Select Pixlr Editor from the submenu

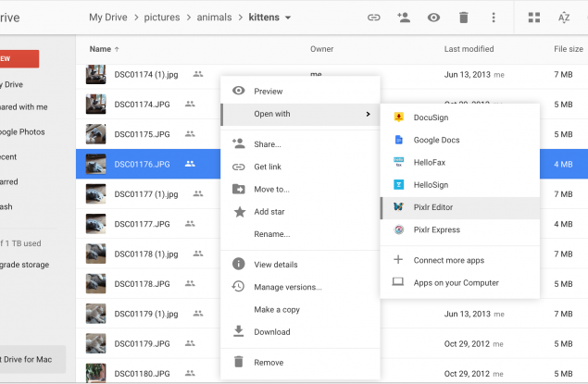point(433,207)
